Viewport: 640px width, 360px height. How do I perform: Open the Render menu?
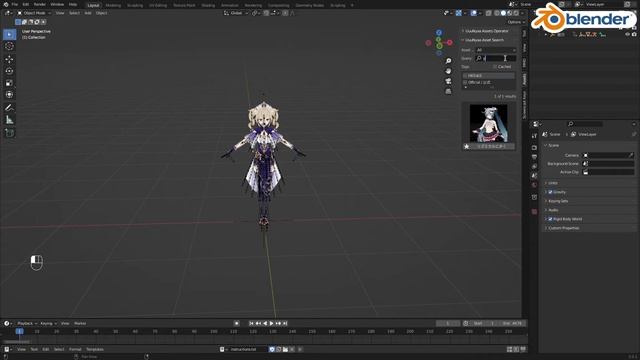tap(40, 4)
